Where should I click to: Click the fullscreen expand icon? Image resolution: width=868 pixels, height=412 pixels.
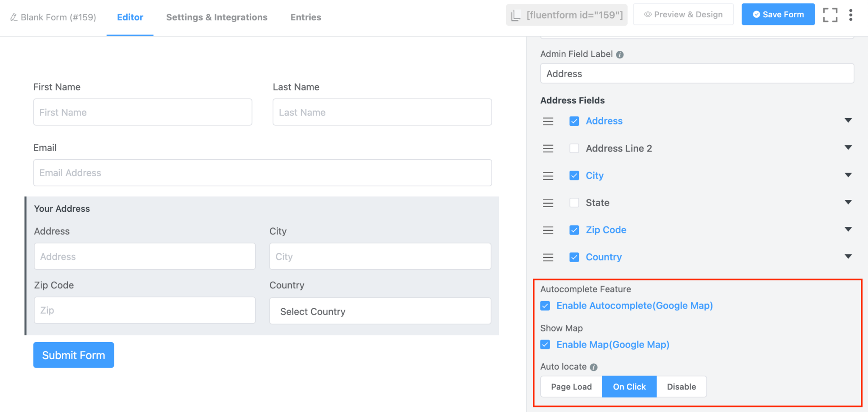[x=830, y=15]
